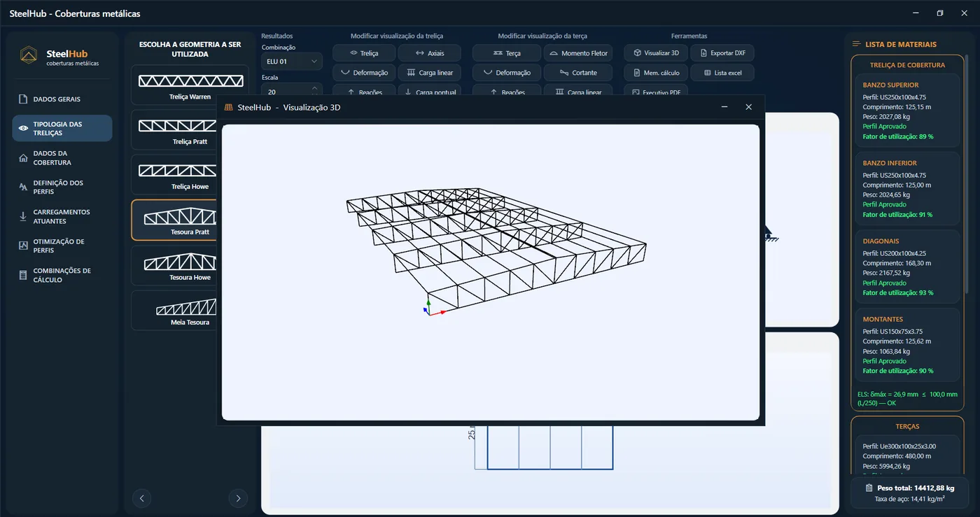Close the Visualização 3D window

pos(748,107)
